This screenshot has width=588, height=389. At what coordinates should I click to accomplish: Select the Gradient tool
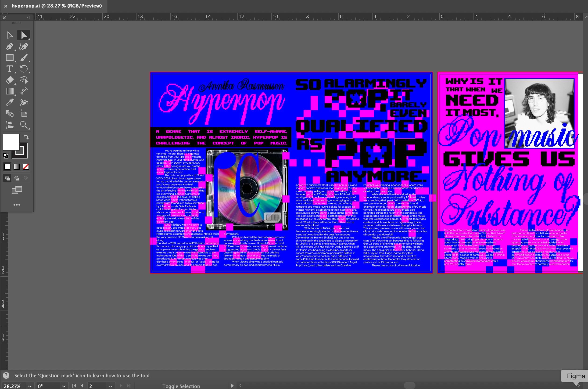[x=10, y=91]
